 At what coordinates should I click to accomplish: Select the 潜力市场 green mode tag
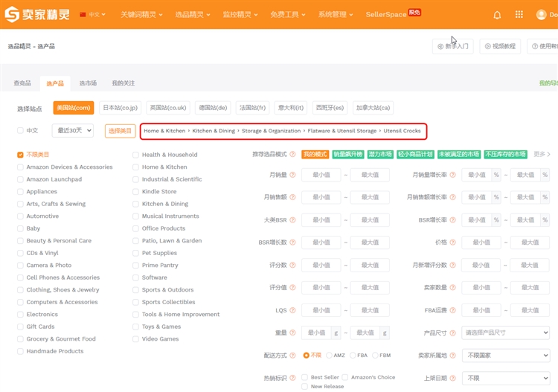click(379, 155)
